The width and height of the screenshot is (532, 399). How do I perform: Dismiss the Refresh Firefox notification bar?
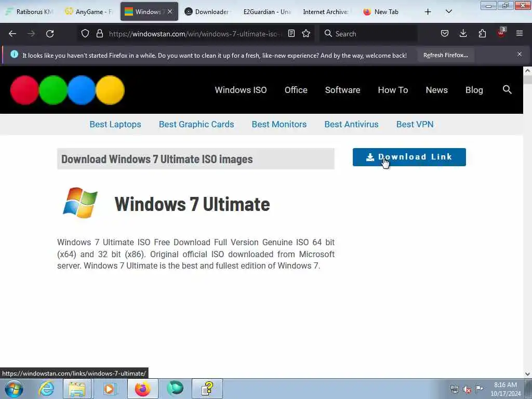[520, 54]
